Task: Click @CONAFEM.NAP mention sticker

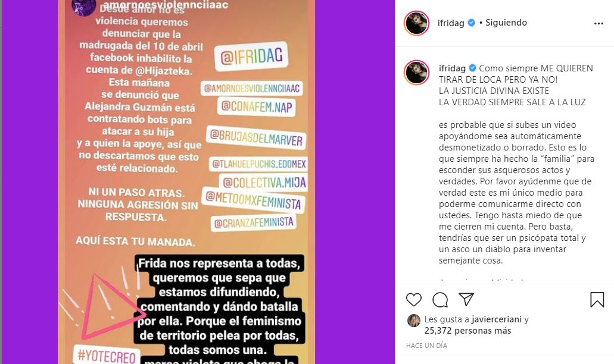Action: click(257, 106)
